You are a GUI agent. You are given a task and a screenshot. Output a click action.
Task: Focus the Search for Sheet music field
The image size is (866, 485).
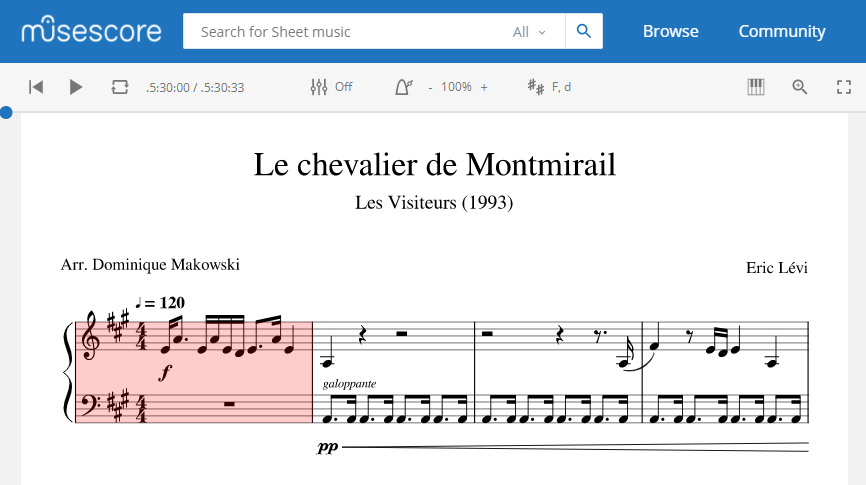pyautogui.click(x=348, y=31)
